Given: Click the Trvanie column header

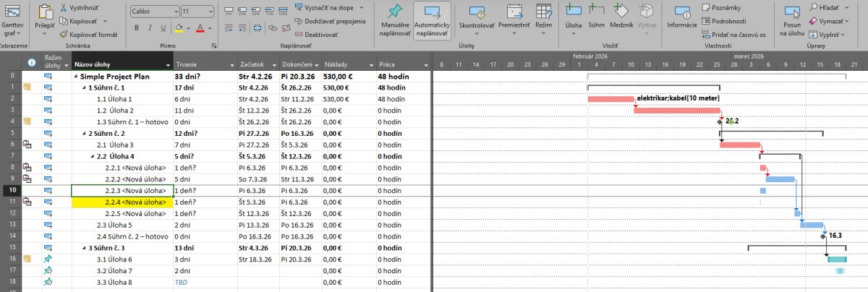Looking at the screenshot, I should pyautogui.click(x=205, y=61).
